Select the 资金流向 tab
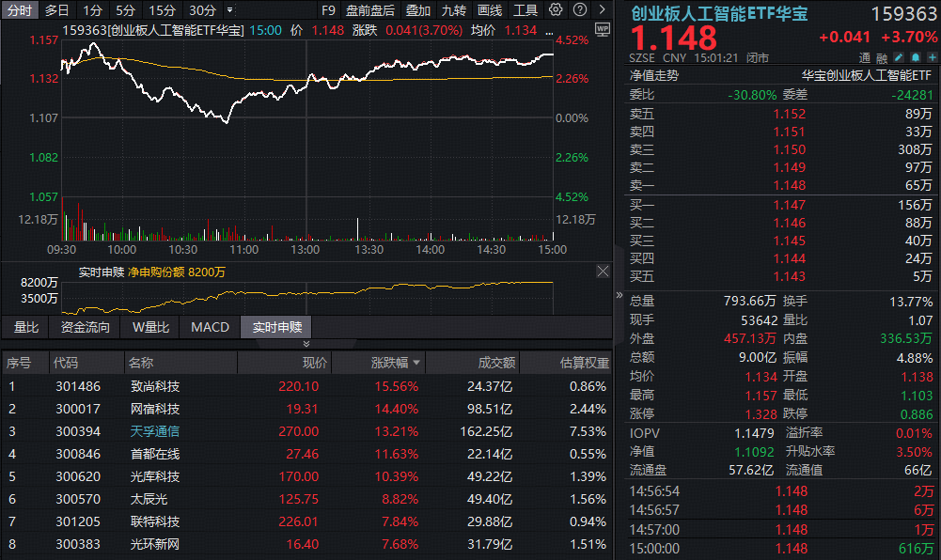941x560 pixels. tap(85, 327)
